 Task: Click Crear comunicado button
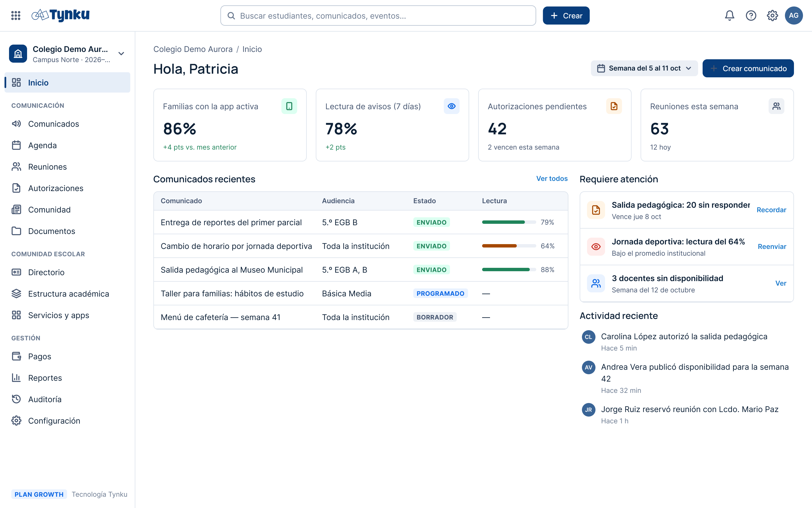[x=748, y=68]
